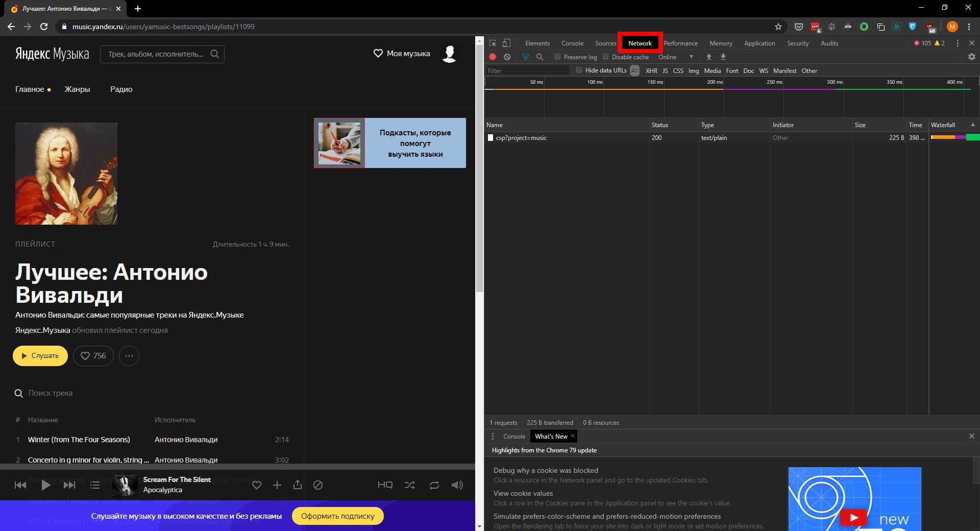Screen dimensions: 980x531
Task: Select the csp?project=music request row
Action: (x=732, y=138)
